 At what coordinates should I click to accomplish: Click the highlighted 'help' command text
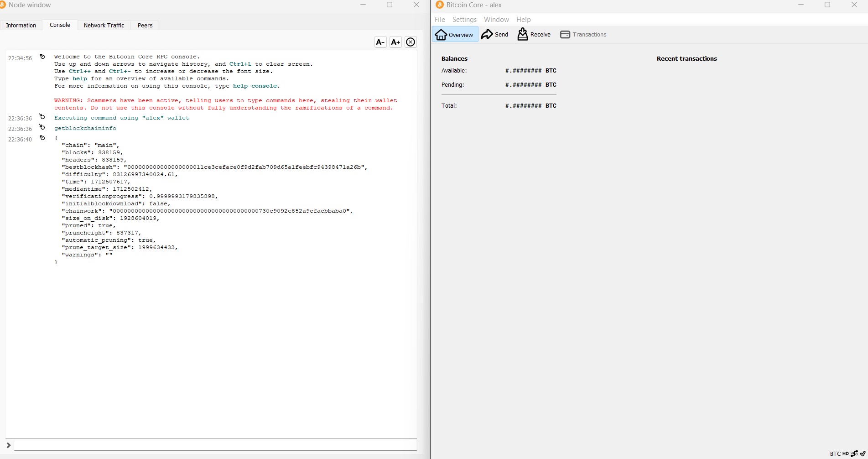[x=80, y=78]
